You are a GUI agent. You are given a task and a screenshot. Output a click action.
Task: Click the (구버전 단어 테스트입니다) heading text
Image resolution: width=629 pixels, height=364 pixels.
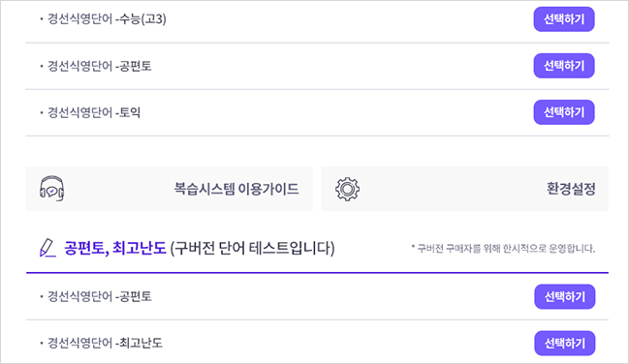(x=252, y=248)
